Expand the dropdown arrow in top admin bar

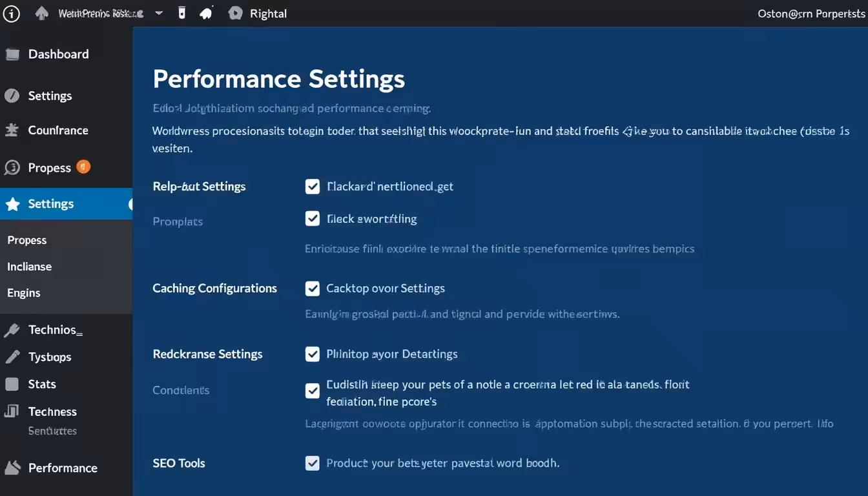[x=159, y=13]
